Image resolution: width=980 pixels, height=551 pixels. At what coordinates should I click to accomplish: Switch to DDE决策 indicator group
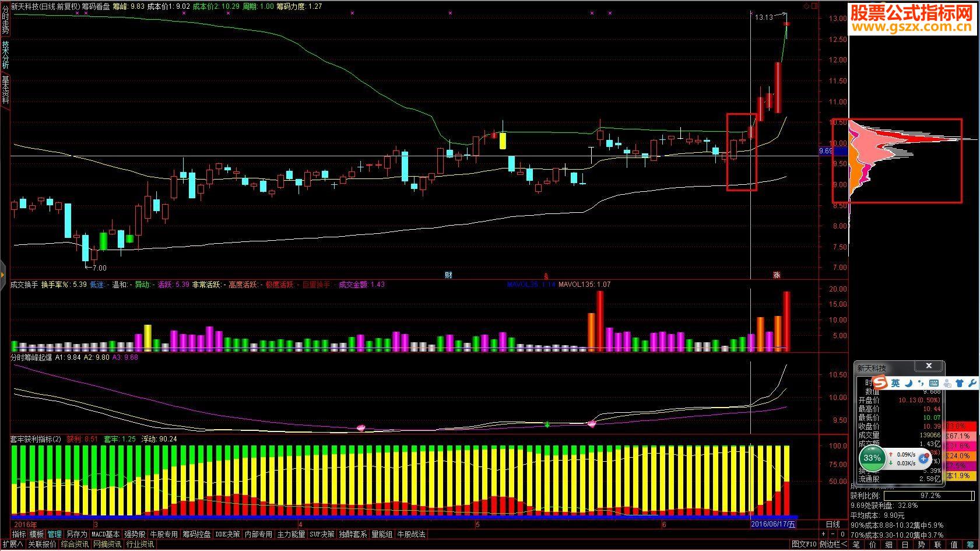click(227, 534)
